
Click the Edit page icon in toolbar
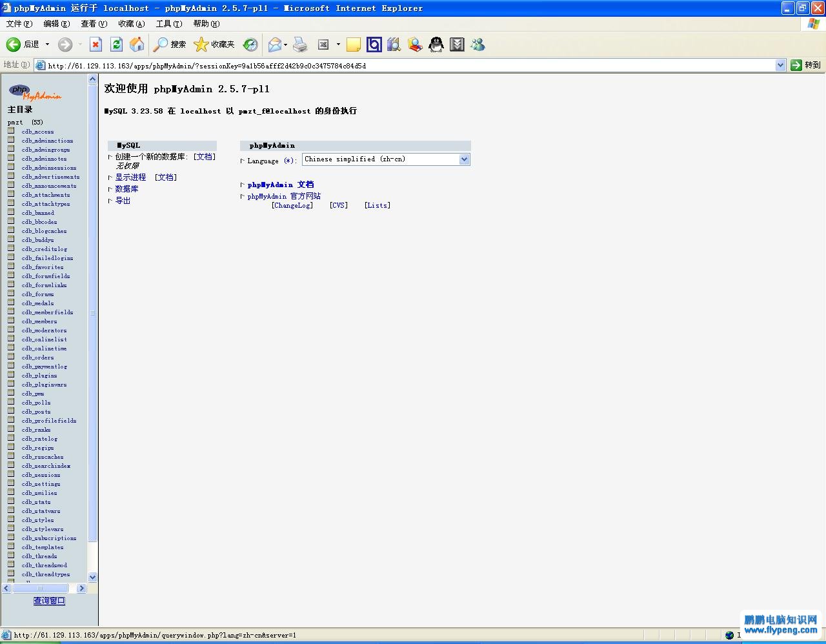[324, 45]
